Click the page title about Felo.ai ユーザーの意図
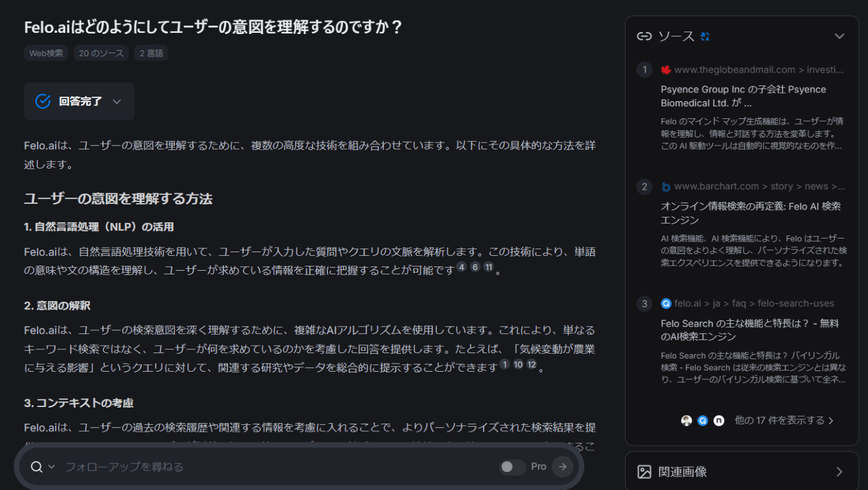This screenshot has height=490, width=868. [x=213, y=27]
